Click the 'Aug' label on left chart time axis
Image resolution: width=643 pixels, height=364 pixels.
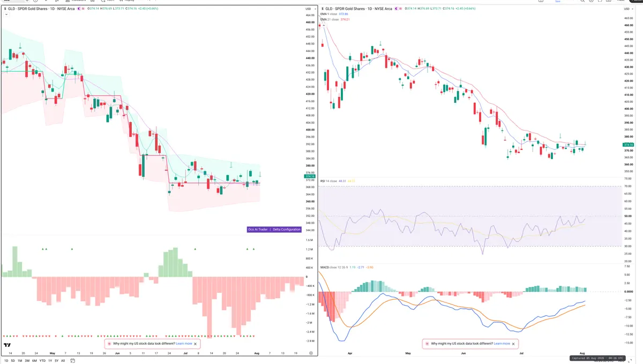(256, 354)
